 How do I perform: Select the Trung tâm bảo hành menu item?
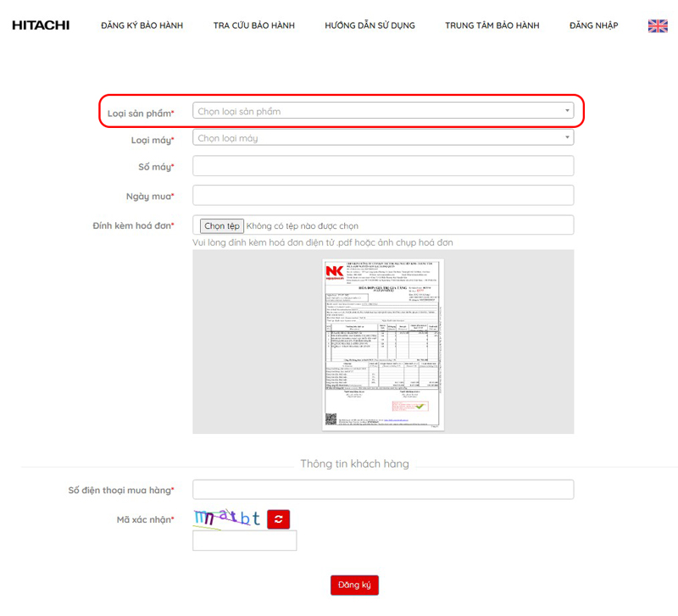pyautogui.click(x=492, y=25)
